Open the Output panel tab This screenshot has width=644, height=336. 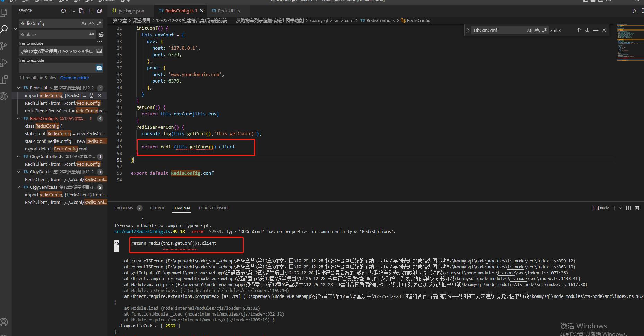pyautogui.click(x=157, y=208)
